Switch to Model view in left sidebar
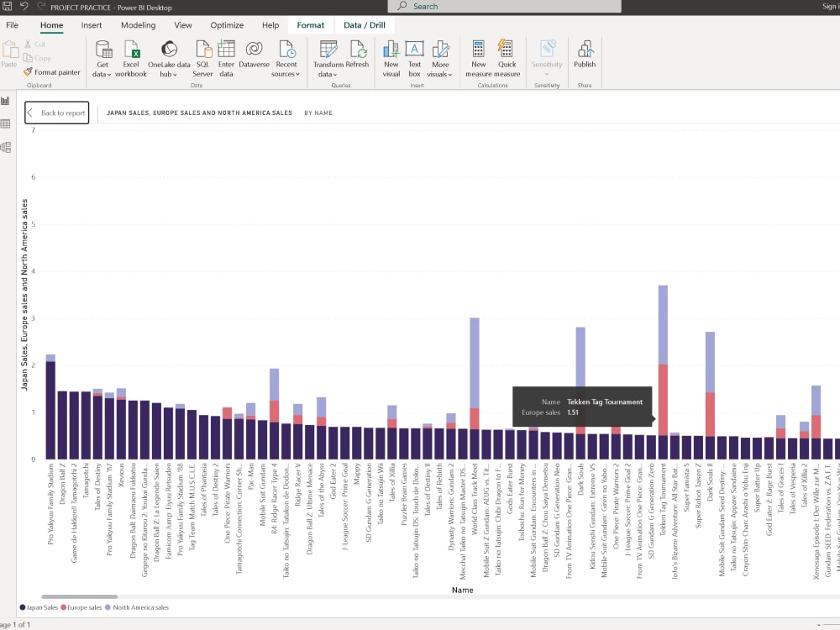The height and width of the screenshot is (630, 840). [8, 145]
